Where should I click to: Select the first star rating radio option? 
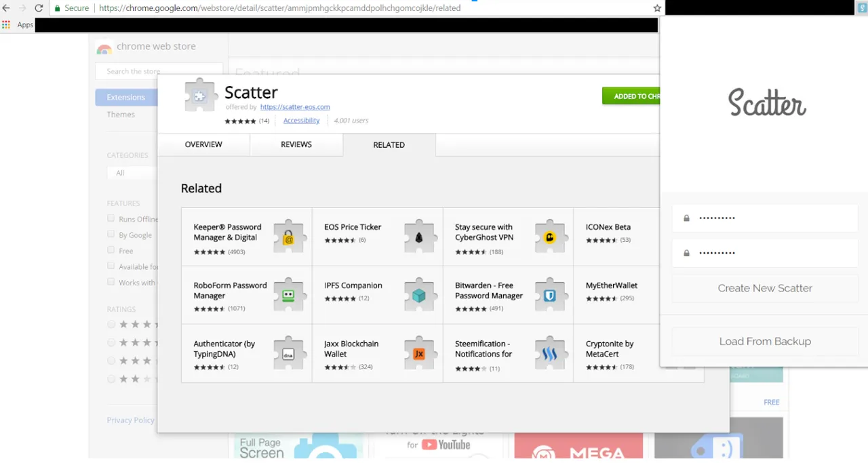point(111,325)
